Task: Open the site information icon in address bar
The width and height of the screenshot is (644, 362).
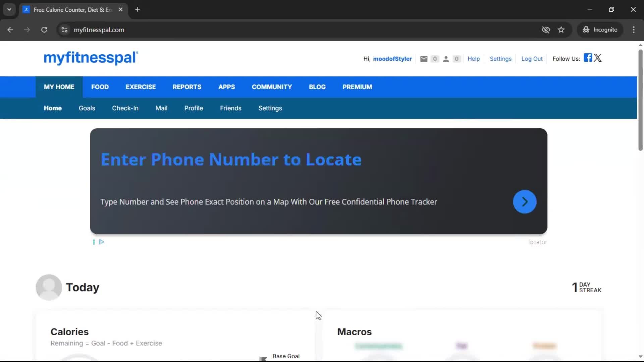Action: tap(64, 30)
